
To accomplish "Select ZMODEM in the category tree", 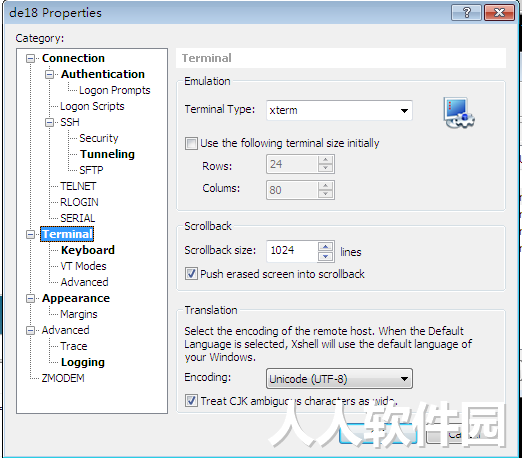I will pyautogui.click(x=63, y=378).
